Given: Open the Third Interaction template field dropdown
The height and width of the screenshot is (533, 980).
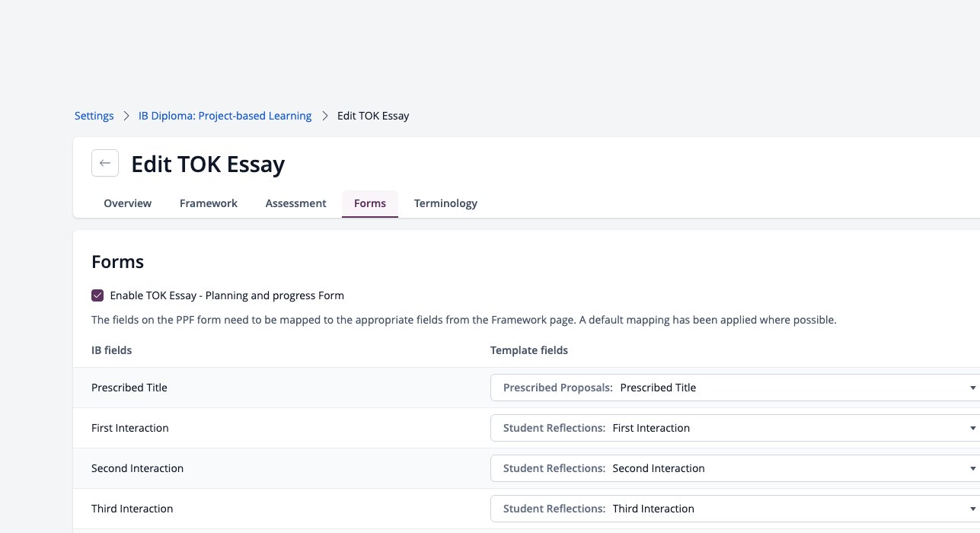Looking at the screenshot, I should 735,509.
